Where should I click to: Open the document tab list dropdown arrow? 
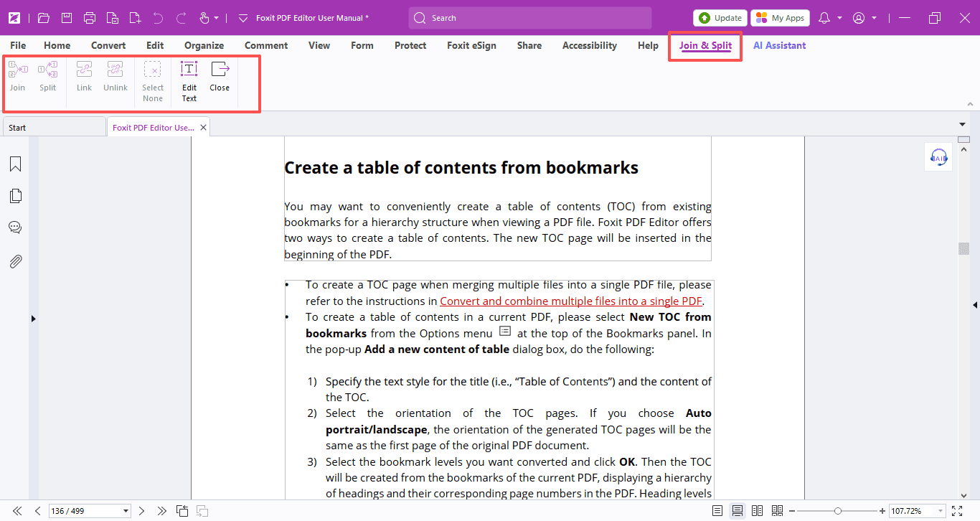(x=962, y=124)
